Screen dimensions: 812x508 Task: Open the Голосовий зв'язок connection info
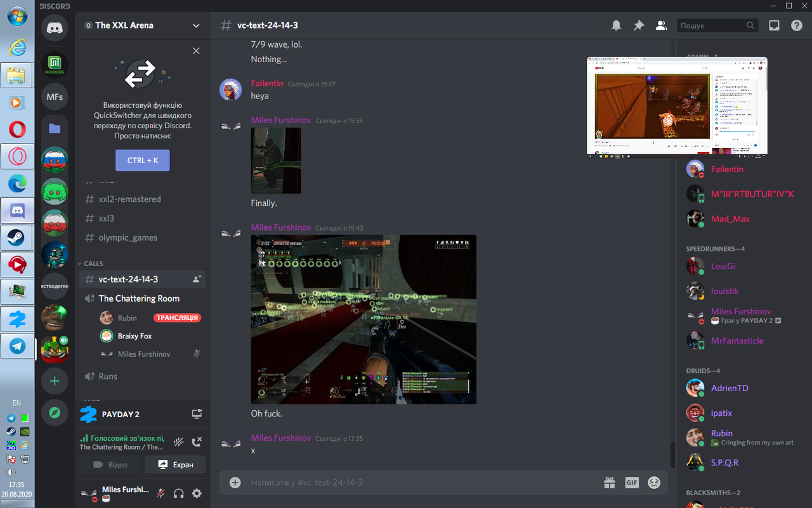(122, 438)
